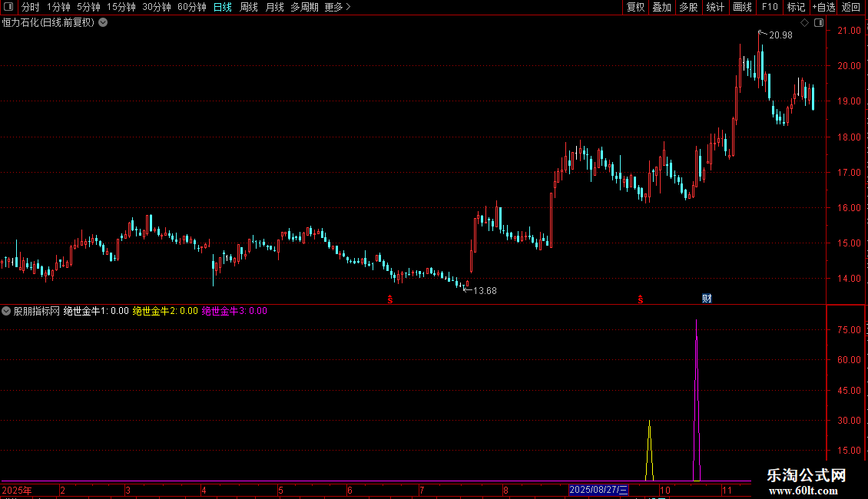Click month 10 on time axis
The height and width of the screenshot is (499, 868).
click(665, 490)
